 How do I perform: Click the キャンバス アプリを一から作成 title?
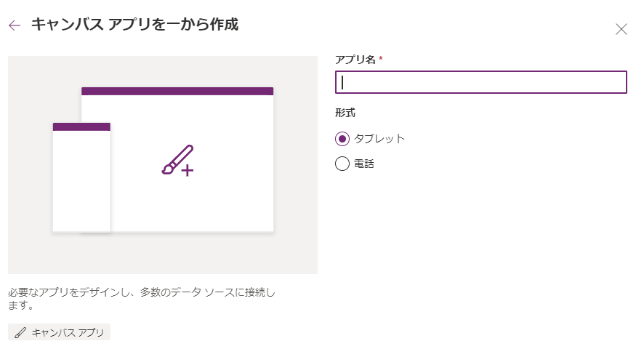[134, 25]
